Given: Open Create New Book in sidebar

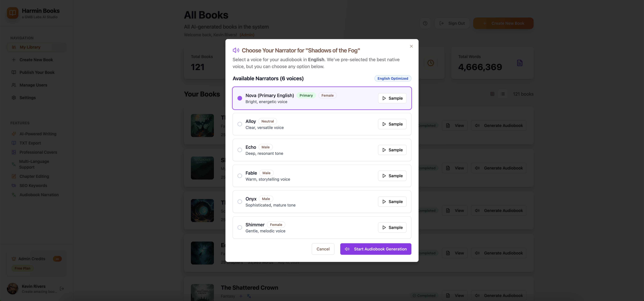Looking at the screenshot, I should point(37,60).
